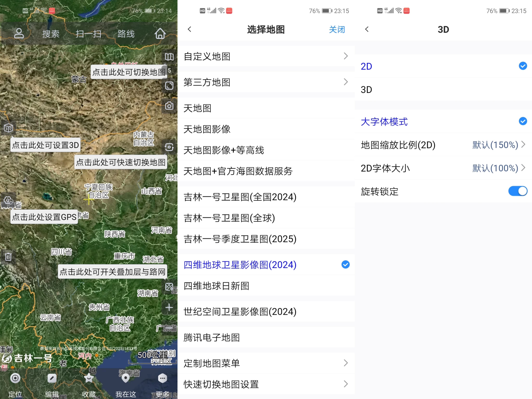Tap the 搜索 button on map
Screen dimensions: 532x399
click(51, 34)
